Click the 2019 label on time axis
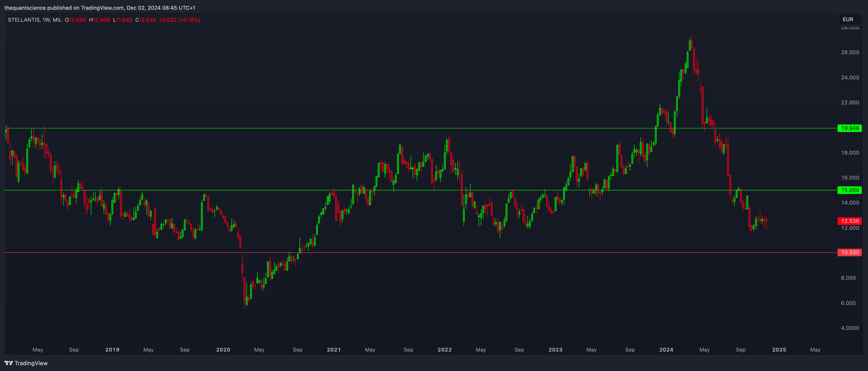 (112, 350)
